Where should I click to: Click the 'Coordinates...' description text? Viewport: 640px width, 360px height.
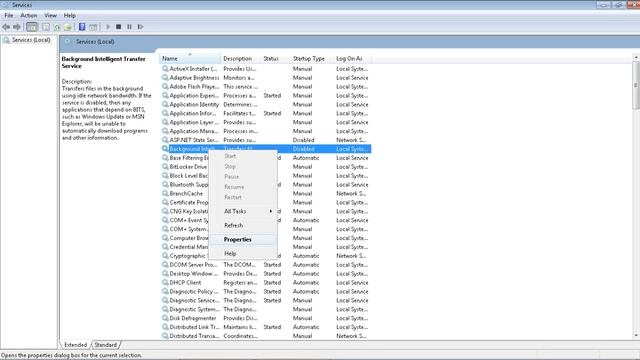241,336
